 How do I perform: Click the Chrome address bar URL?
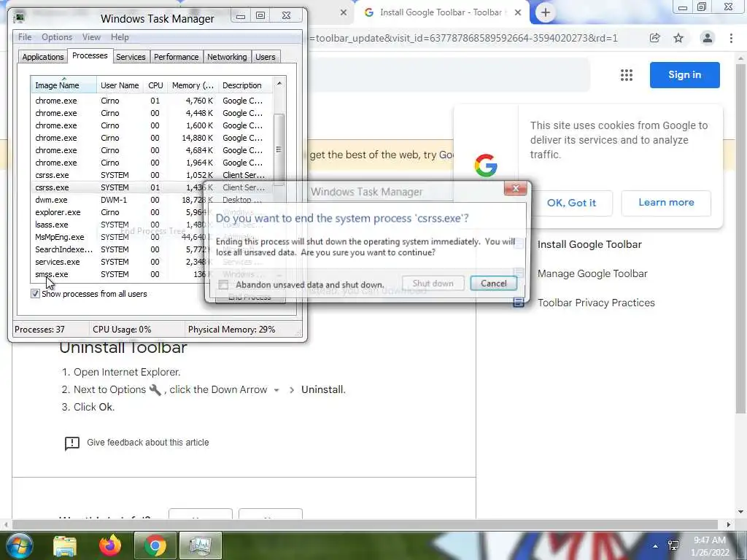463,38
